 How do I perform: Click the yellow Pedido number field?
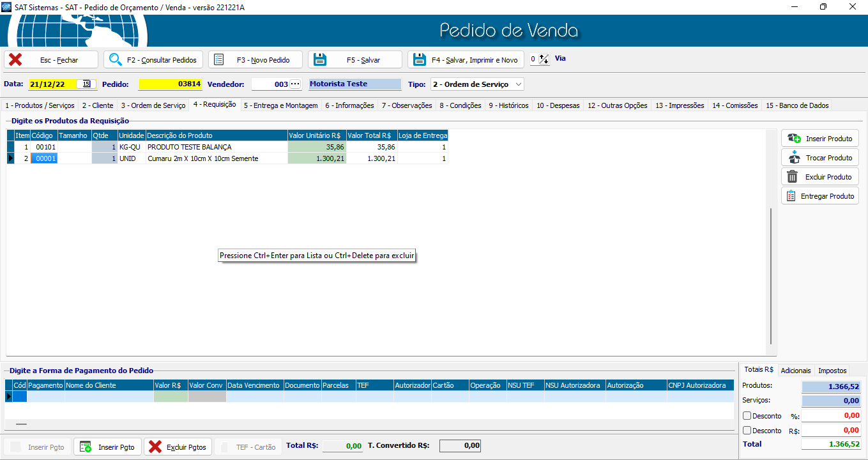170,84
